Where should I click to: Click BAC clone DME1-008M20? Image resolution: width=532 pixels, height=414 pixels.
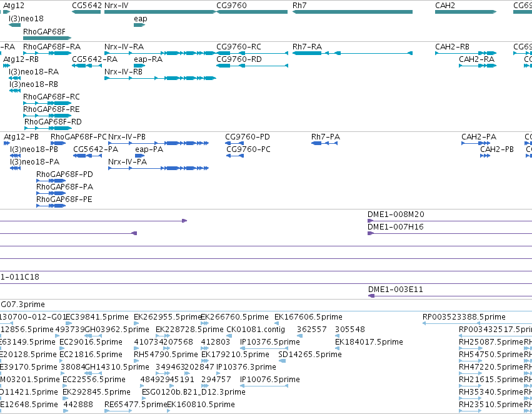pos(396,215)
